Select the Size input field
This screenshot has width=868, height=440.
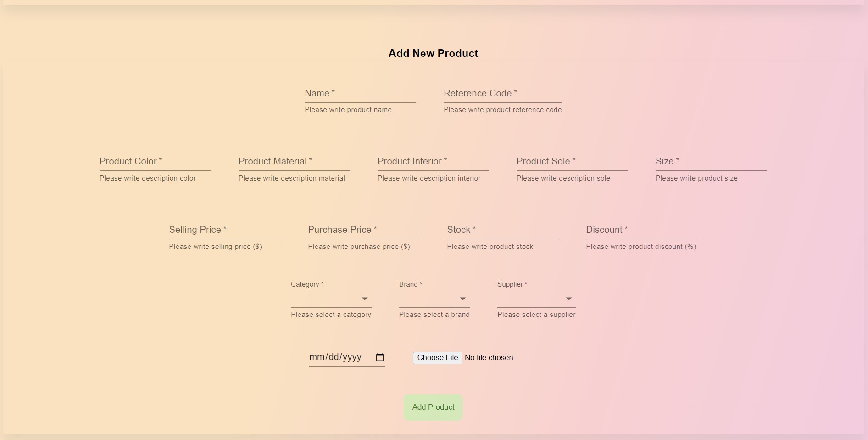[x=711, y=164]
